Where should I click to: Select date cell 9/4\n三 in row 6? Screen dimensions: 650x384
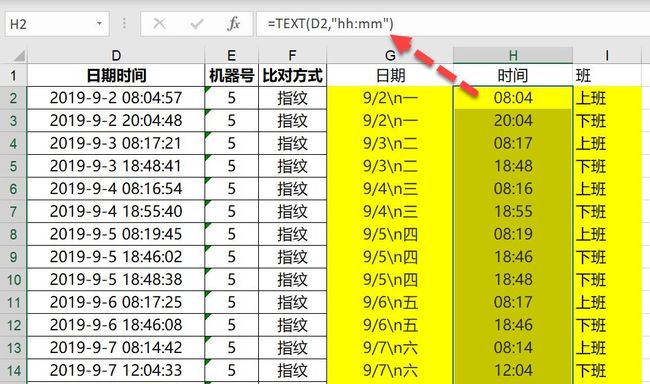pyautogui.click(x=390, y=189)
